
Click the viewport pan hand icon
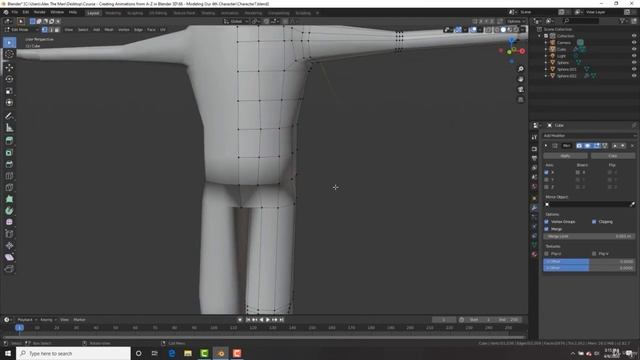(x=521, y=79)
